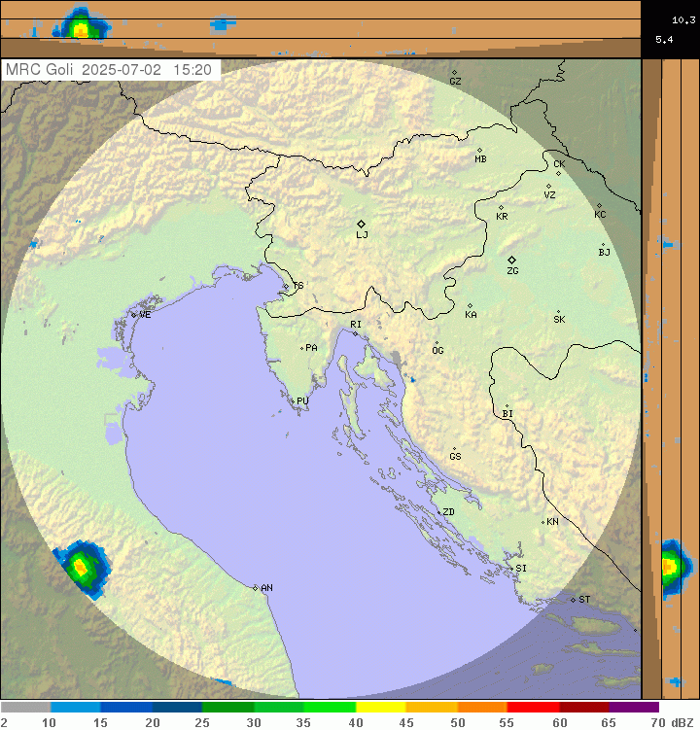Screen dimensions: 700x730
Task: Click the OG city label
Action: tap(437, 351)
